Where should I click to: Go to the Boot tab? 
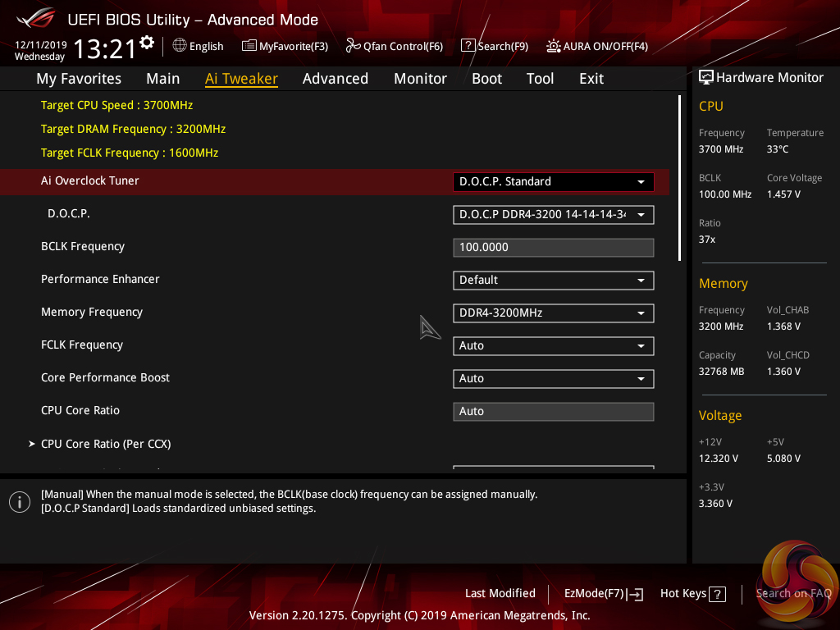486,79
